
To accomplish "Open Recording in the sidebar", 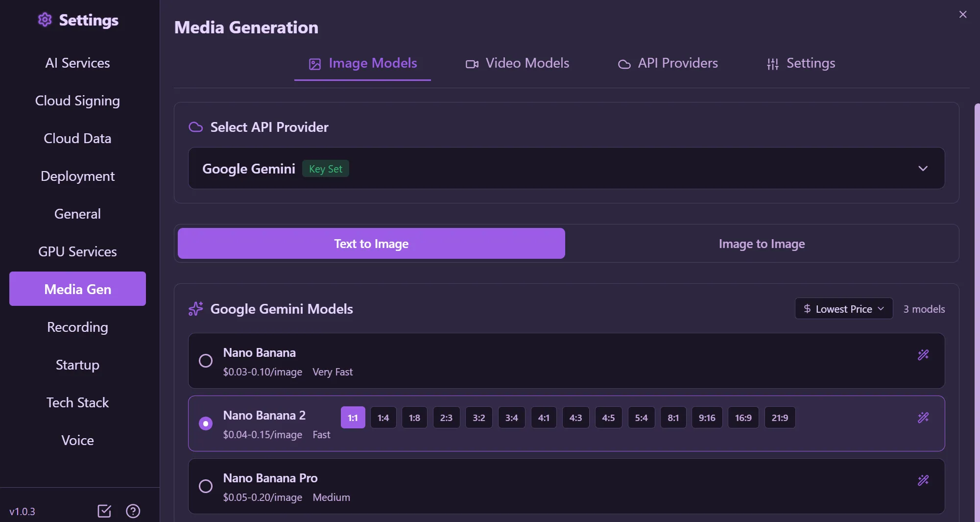I will pos(77,327).
